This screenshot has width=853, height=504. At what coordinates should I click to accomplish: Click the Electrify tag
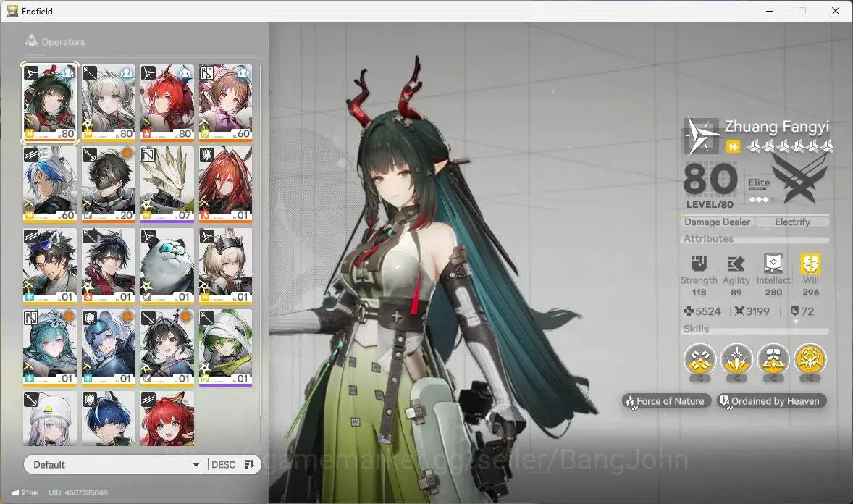(792, 222)
